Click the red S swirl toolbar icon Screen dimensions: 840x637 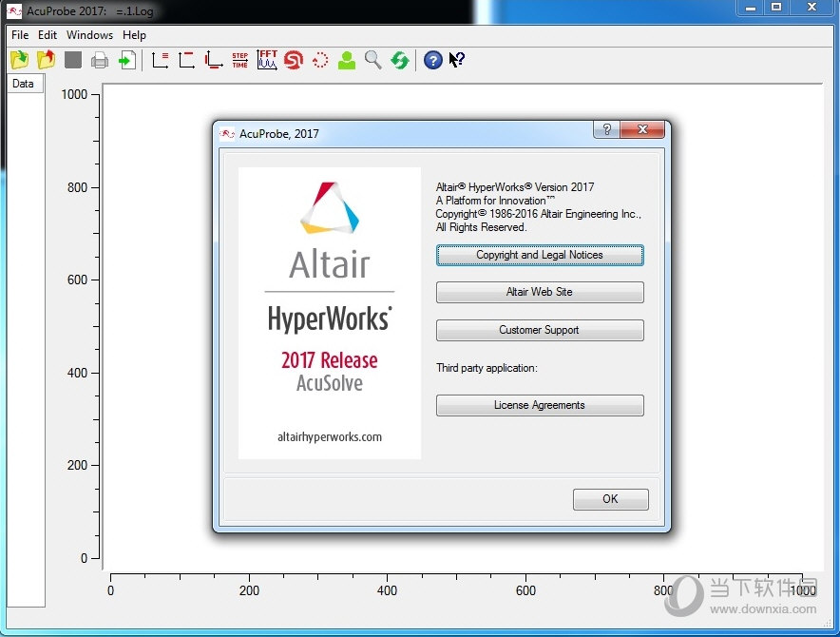[294, 60]
